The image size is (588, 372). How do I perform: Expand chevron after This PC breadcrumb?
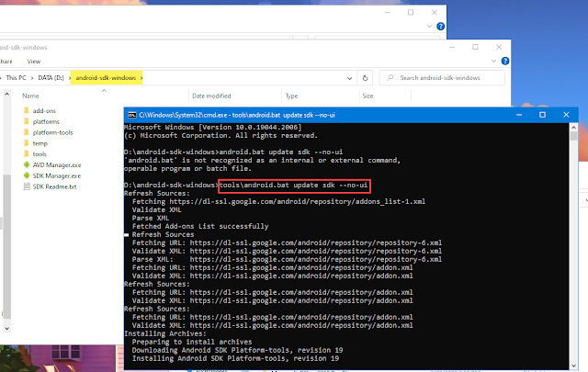click(32, 78)
